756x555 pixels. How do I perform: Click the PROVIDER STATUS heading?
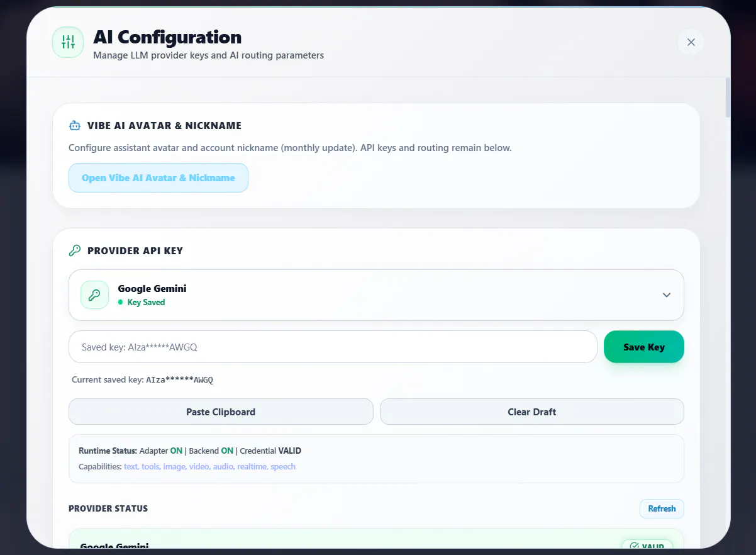(108, 508)
